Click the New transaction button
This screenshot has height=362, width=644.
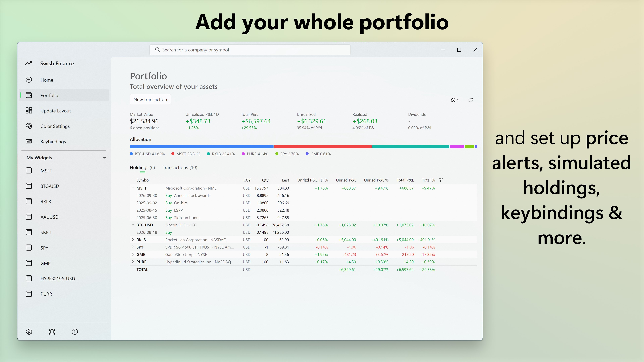coord(150,99)
